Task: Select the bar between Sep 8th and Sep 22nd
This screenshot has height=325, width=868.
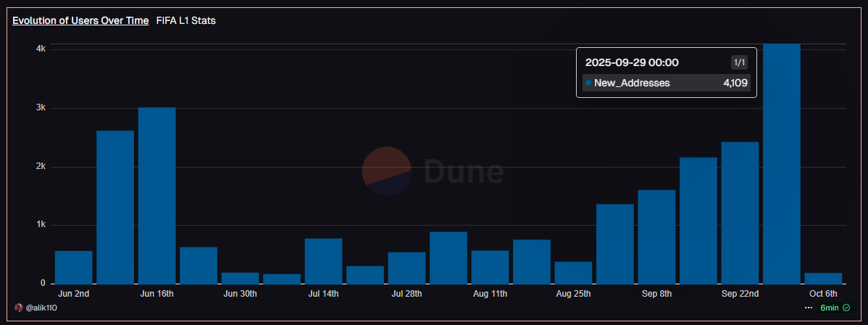Action: point(698,221)
